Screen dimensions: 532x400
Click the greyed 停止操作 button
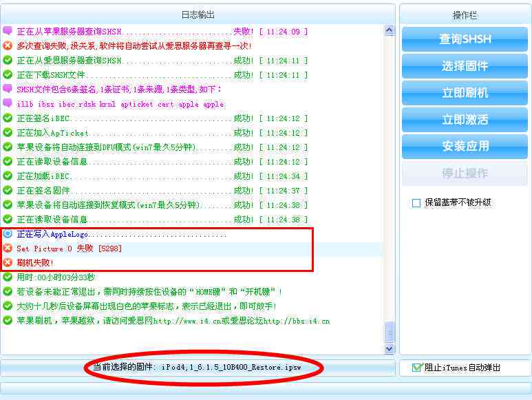point(465,173)
